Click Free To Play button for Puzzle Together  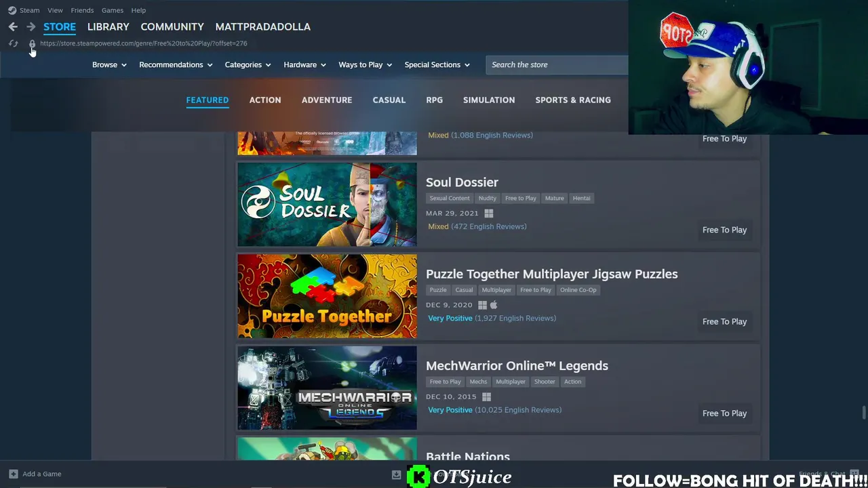724,321
